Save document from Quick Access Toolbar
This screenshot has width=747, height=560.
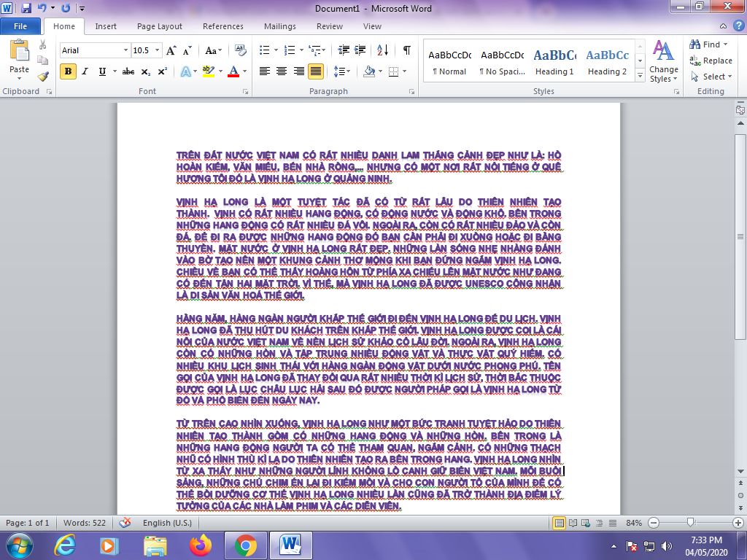coord(26,8)
